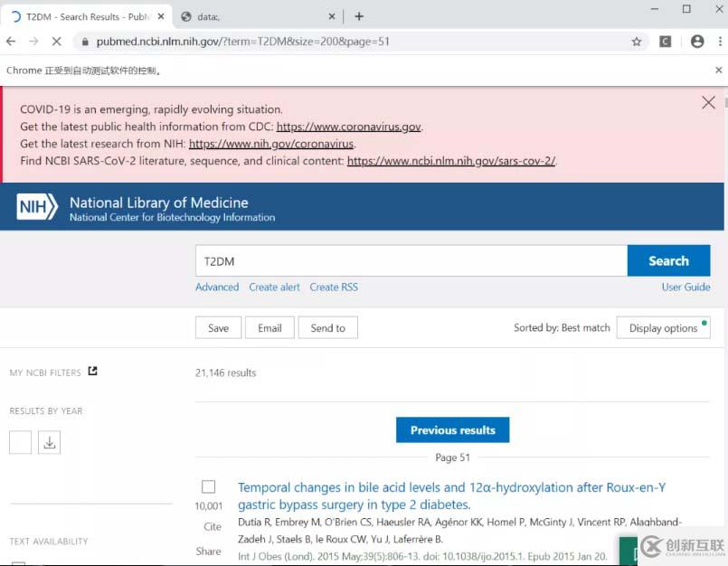Change sorting via Sorted by: Best match
The height and width of the screenshot is (566, 728).
point(561,327)
